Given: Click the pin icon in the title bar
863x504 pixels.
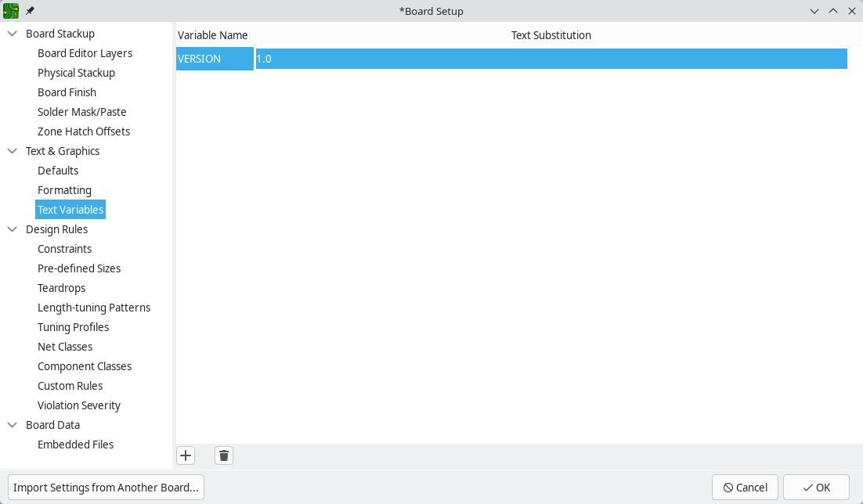Looking at the screenshot, I should (29, 11).
